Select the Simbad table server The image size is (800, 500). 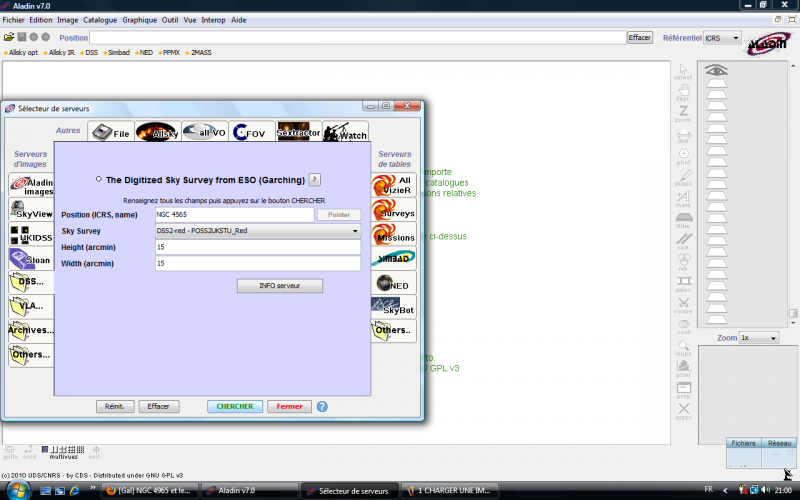393,259
